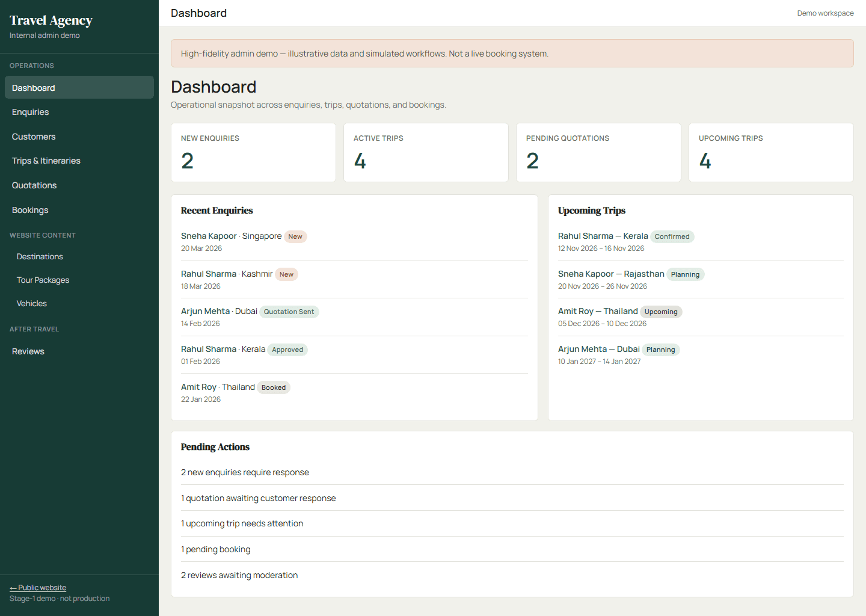Click the Confirmed trip status badge
This screenshot has width=866, height=616.
[672, 236]
